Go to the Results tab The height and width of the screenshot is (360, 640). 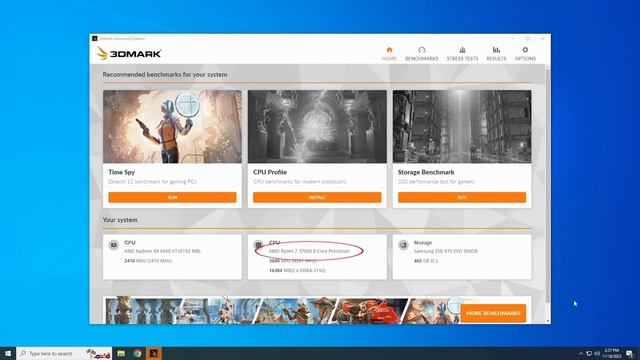coord(496,53)
